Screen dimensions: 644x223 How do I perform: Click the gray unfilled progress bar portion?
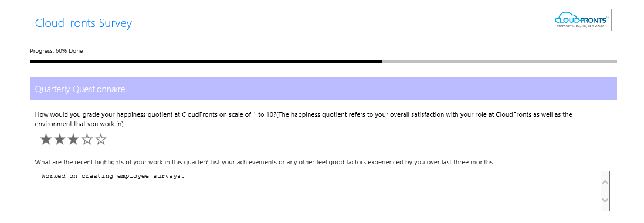click(500, 62)
